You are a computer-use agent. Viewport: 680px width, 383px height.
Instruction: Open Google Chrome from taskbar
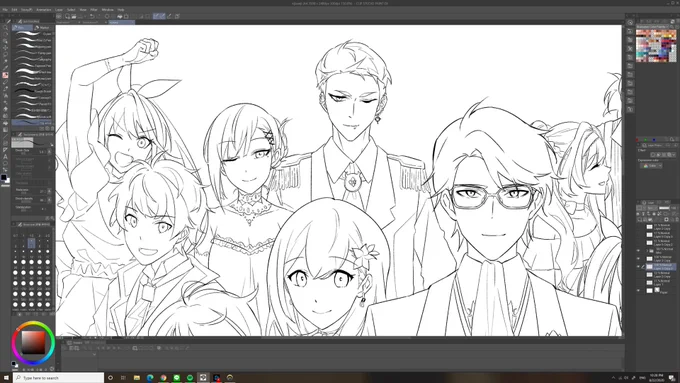163,377
